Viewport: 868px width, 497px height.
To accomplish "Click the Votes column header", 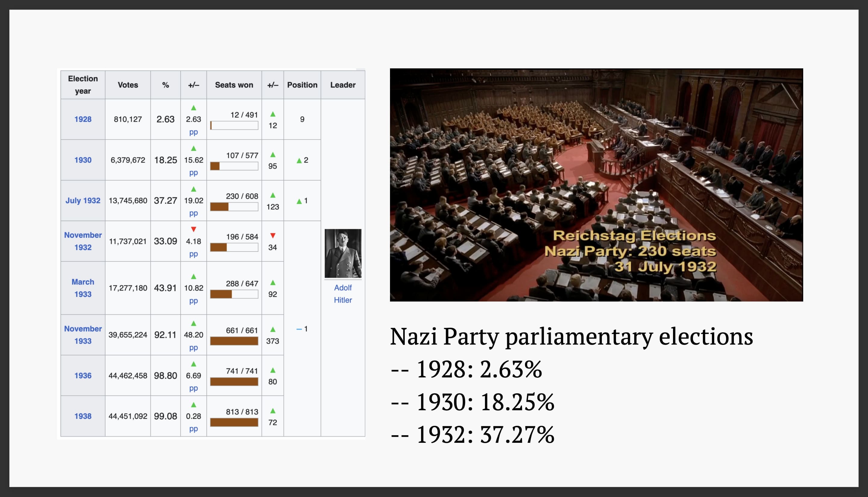I will tap(128, 85).
